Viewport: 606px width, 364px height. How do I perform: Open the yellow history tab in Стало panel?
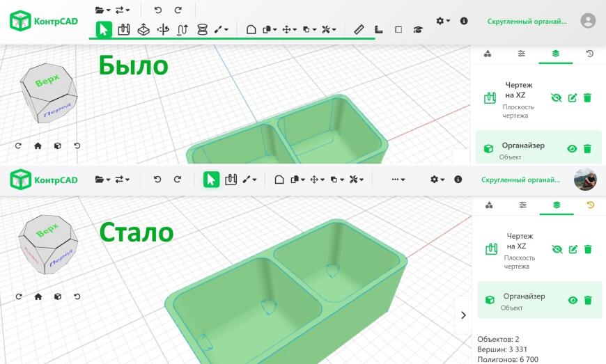(590, 205)
